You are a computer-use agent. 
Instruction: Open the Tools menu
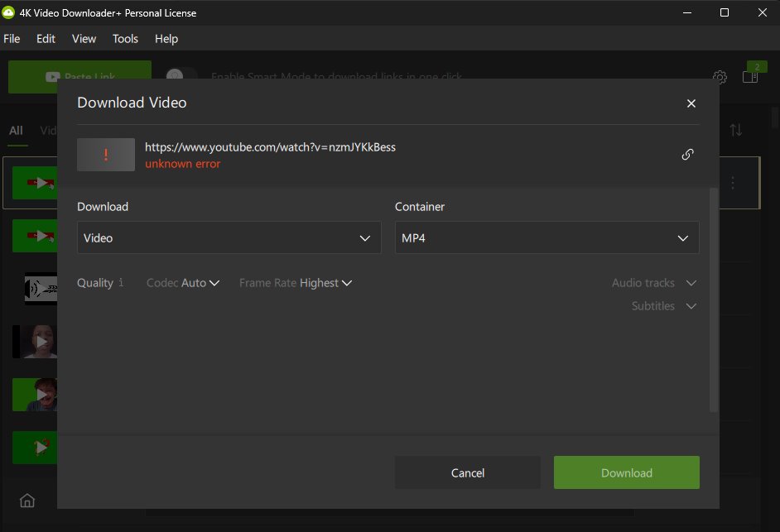pyautogui.click(x=125, y=39)
